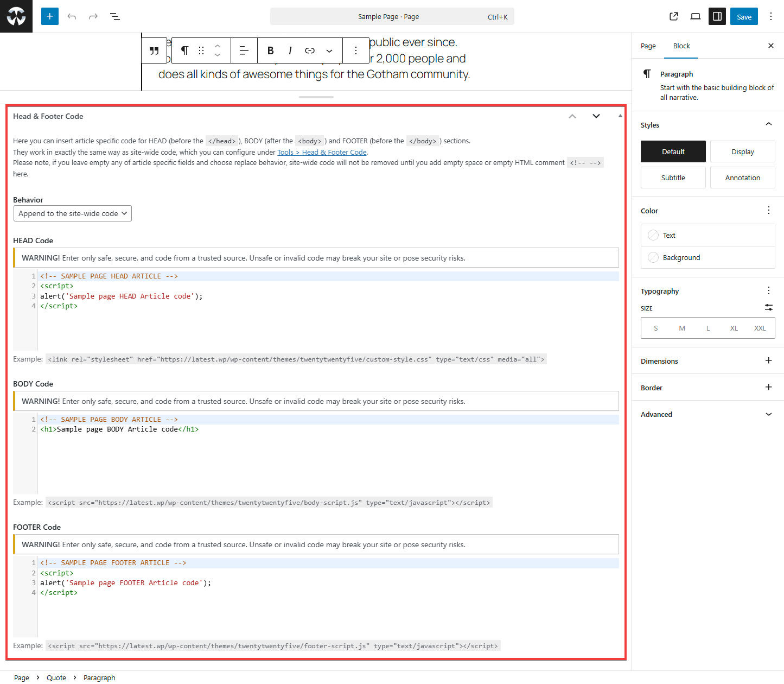Click into the FOOTER Code editor
This screenshot has width=784, height=684.
tap(316, 597)
